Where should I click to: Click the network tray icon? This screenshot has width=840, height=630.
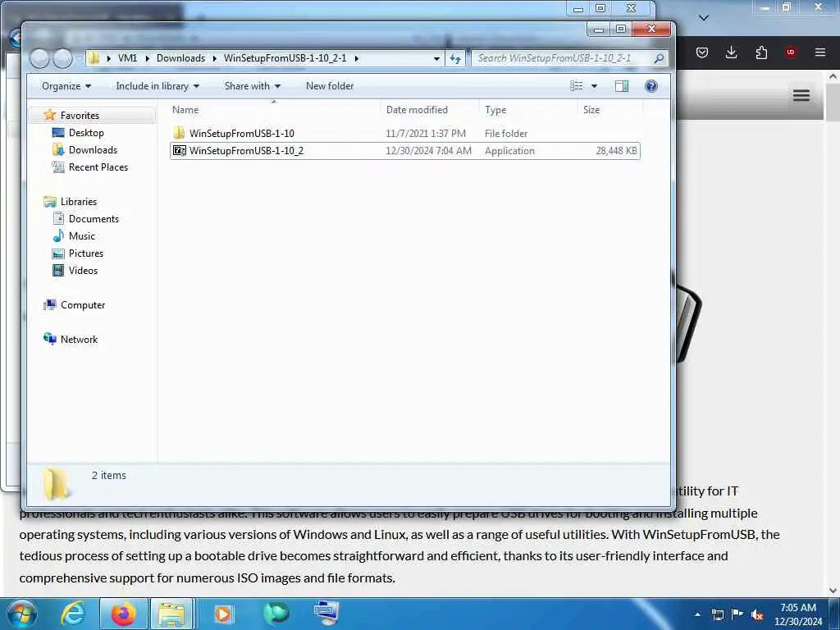[x=717, y=615]
